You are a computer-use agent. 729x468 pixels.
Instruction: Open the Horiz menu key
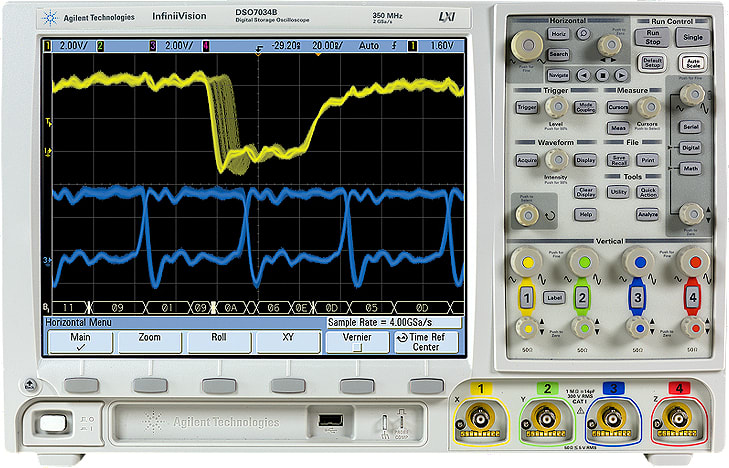tap(558, 34)
